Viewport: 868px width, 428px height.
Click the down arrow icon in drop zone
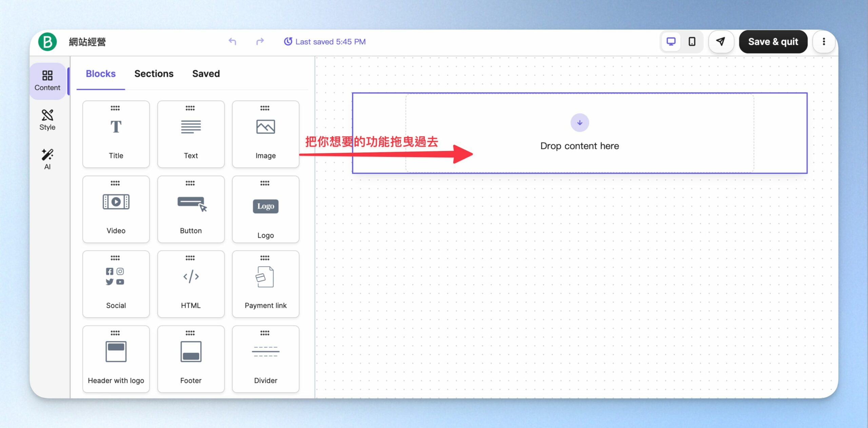tap(580, 123)
